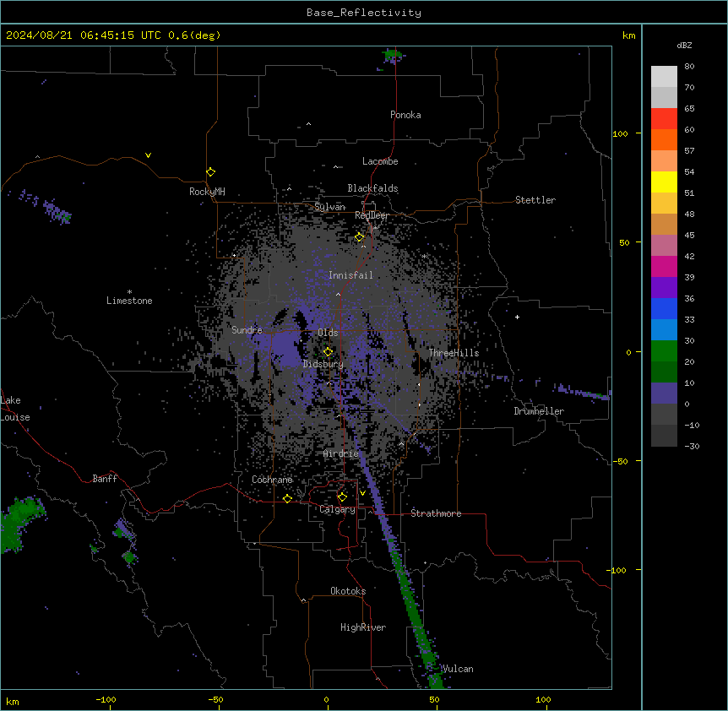Click the Cochrane label
This screenshot has height=711, width=728.
coord(272,480)
